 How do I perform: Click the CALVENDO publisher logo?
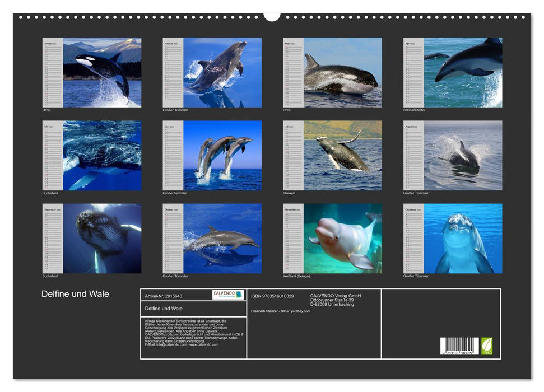pyautogui.click(x=227, y=295)
